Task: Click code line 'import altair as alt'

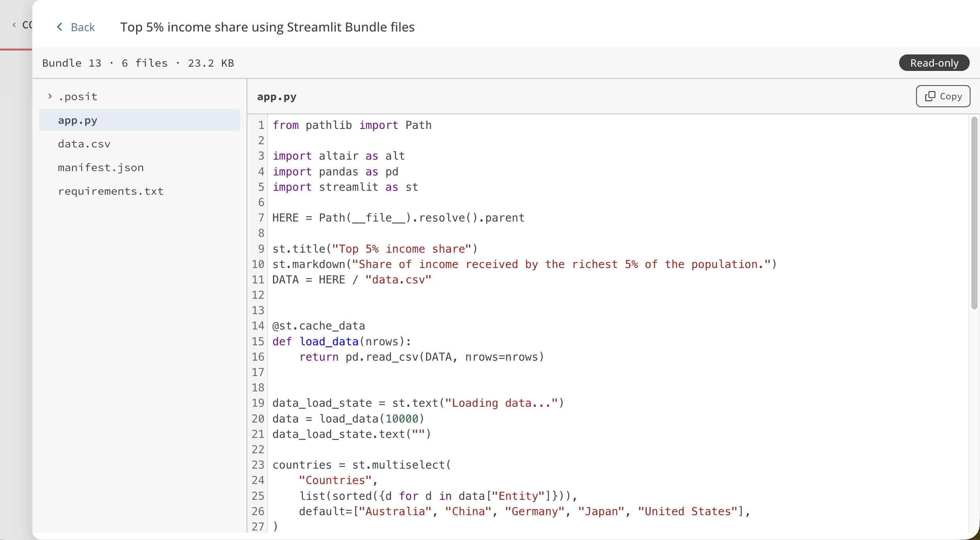Action: [339, 156]
